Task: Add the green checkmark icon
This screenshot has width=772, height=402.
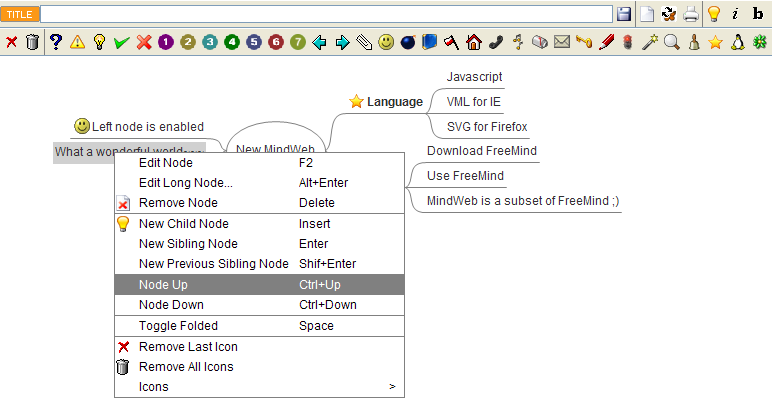Action: 121,43
